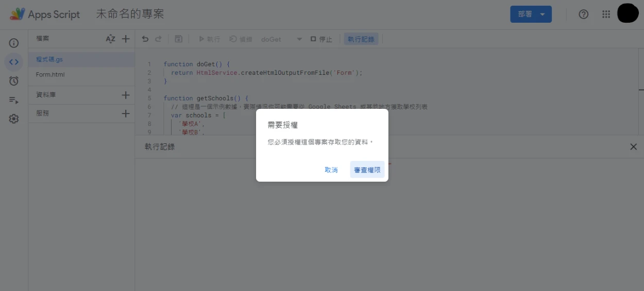Close the execution log panel X
644x291 pixels.
click(634, 147)
